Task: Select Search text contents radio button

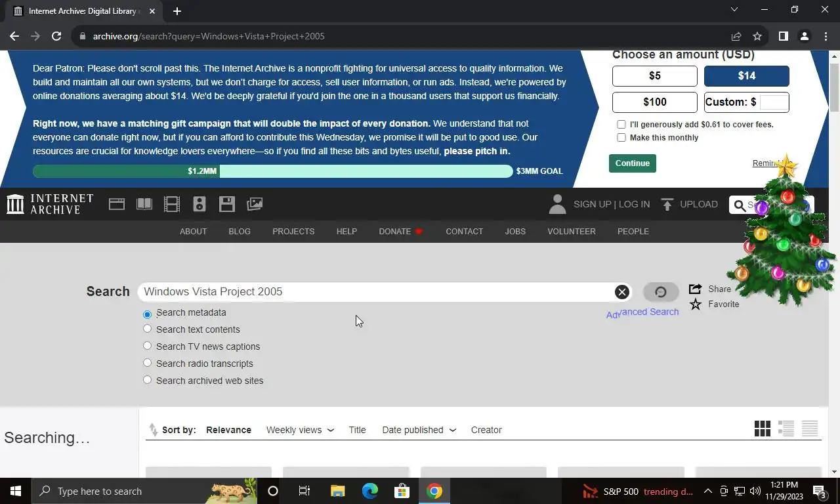Action: pyautogui.click(x=147, y=329)
